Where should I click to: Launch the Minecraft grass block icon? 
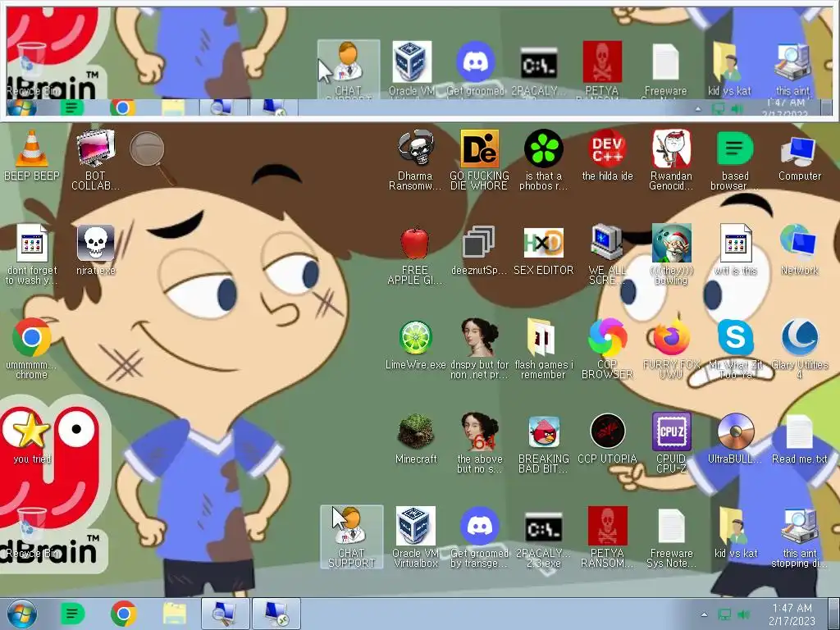415,438
